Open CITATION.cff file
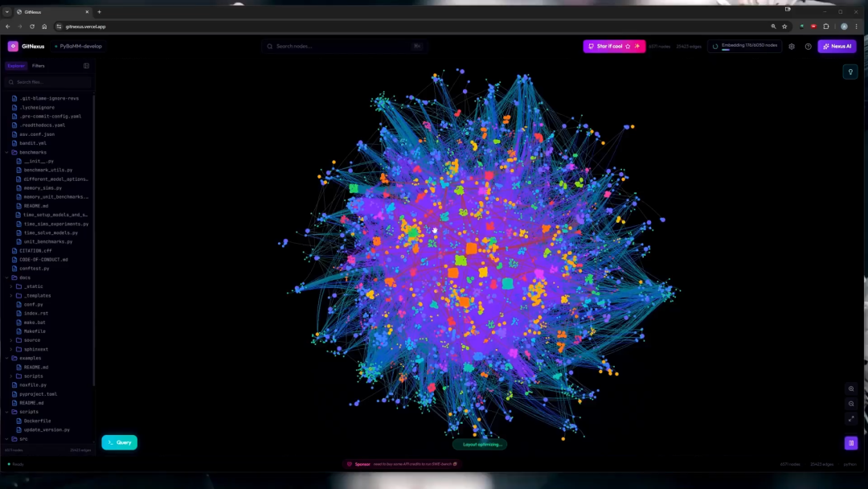The image size is (868, 489). (x=35, y=250)
